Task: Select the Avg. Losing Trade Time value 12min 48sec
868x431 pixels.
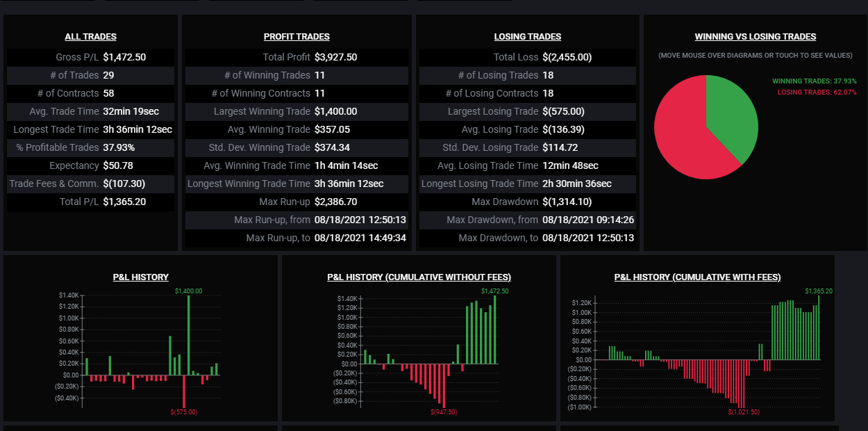Action: point(570,165)
